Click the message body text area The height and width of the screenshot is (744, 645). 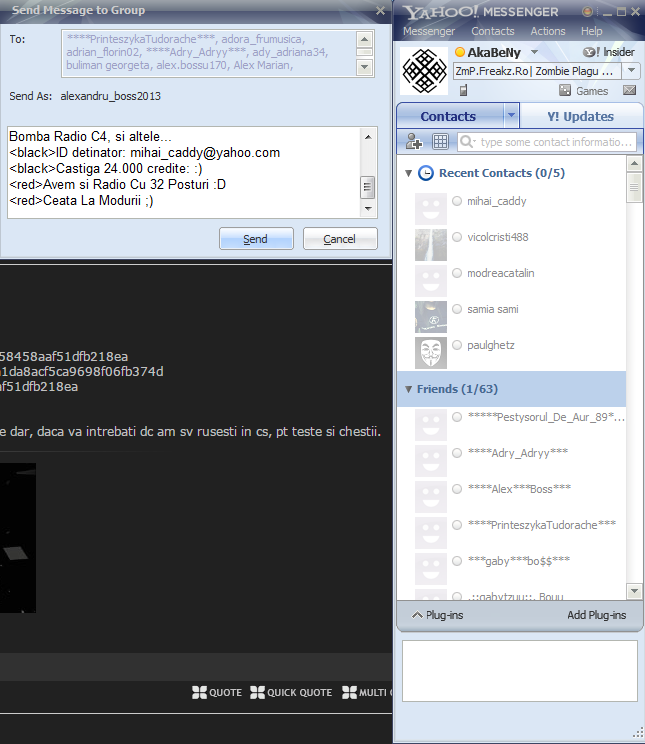[184, 172]
